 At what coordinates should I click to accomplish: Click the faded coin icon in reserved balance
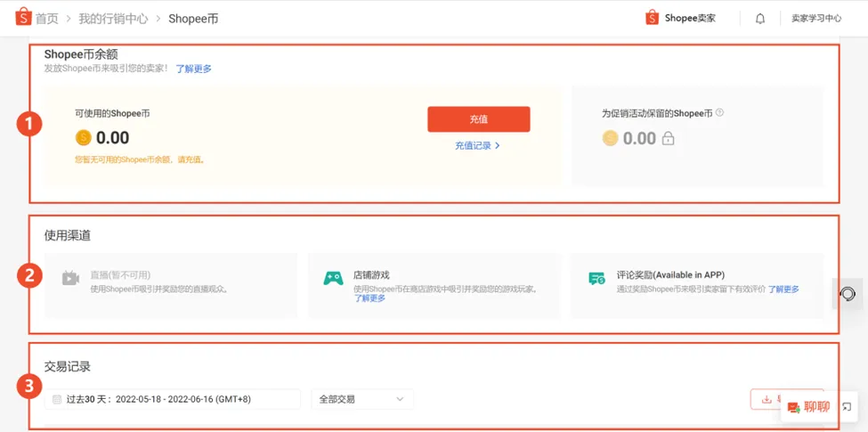click(x=610, y=138)
